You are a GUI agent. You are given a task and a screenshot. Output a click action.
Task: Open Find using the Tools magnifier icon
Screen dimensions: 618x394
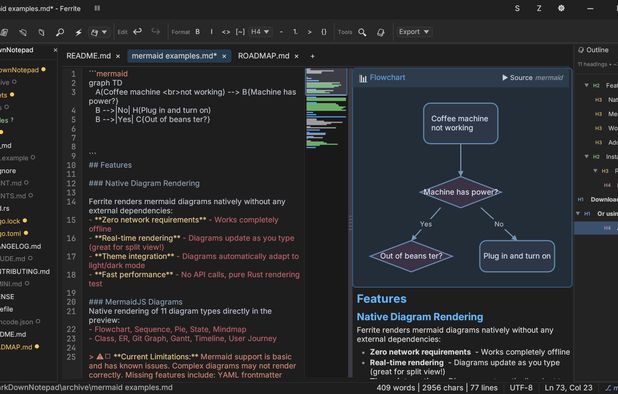pyautogui.click(x=362, y=32)
